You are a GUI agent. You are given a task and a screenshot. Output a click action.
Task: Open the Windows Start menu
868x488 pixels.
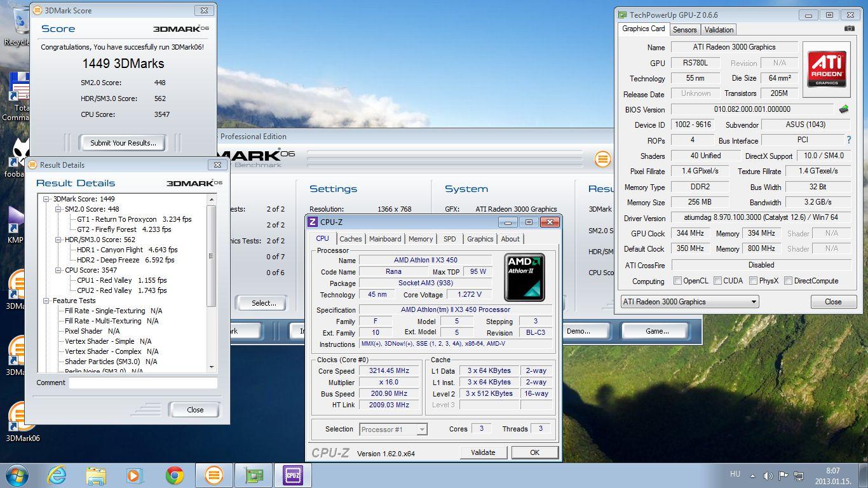pyautogui.click(x=17, y=475)
